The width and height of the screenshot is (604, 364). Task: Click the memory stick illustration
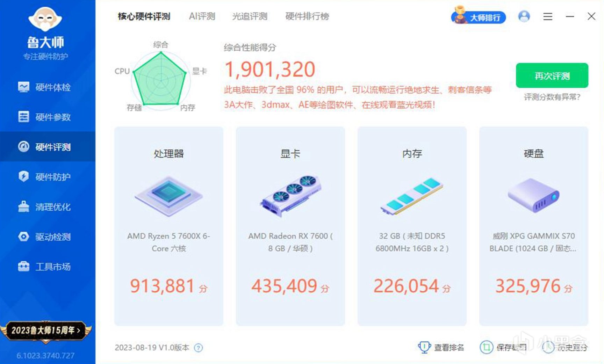click(x=412, y=196)
